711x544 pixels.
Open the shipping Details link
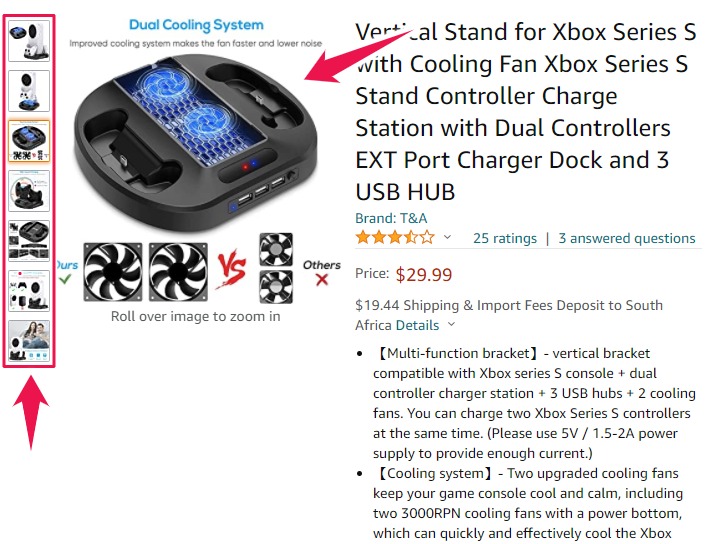pos(417,325)
